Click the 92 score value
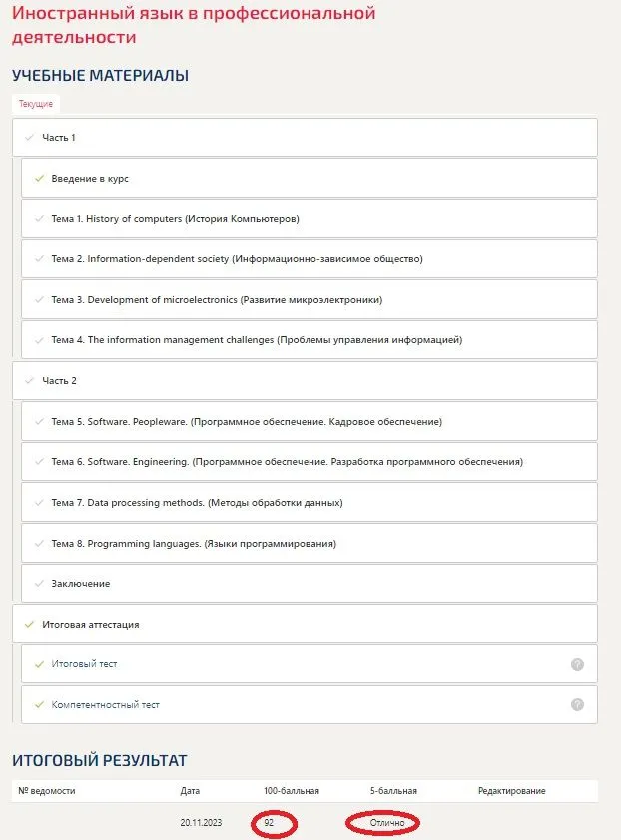Image resolution: width=621 pixels, height=840 pixels. (x=270, y=823)
